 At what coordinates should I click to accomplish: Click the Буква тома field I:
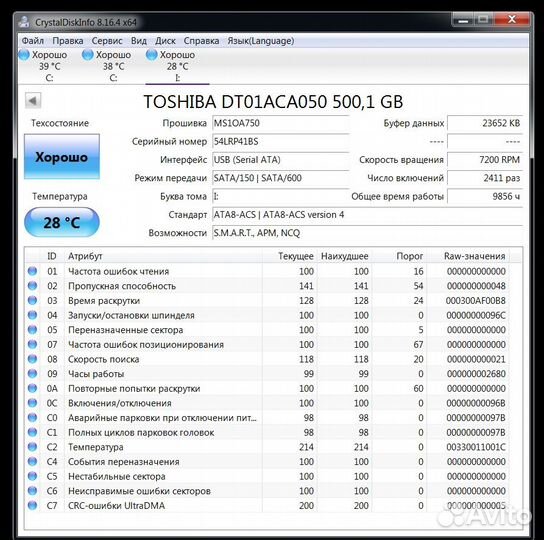[x=280, y=197]
